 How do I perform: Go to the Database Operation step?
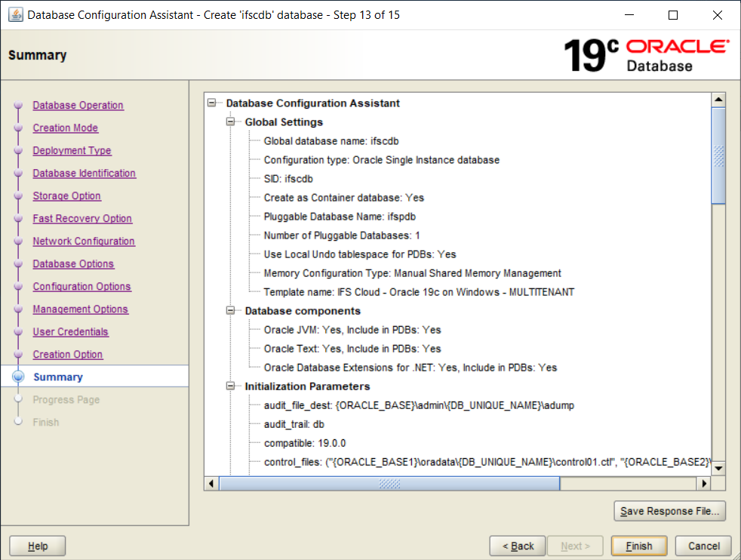(x=78, y=106)
